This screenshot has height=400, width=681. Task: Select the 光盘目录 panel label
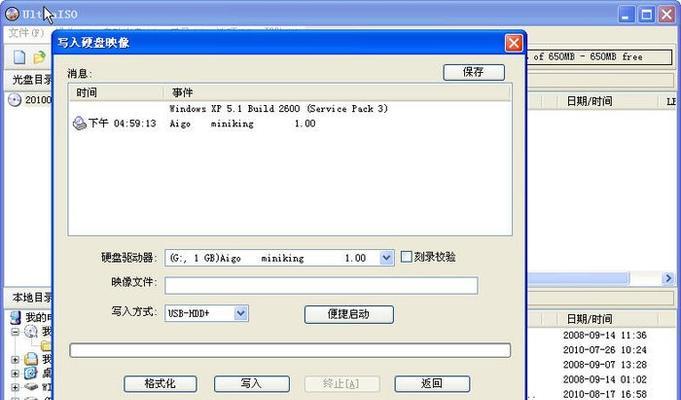pos(32,80)
